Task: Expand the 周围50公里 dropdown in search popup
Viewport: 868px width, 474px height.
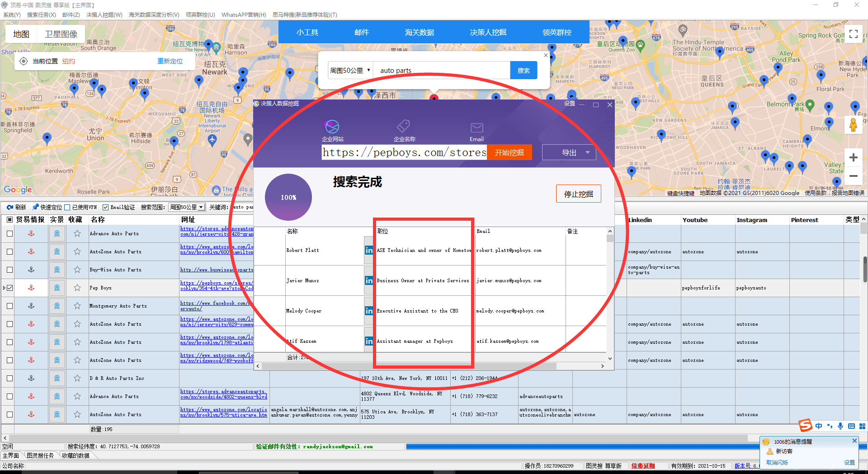Action: click(350, 71)
